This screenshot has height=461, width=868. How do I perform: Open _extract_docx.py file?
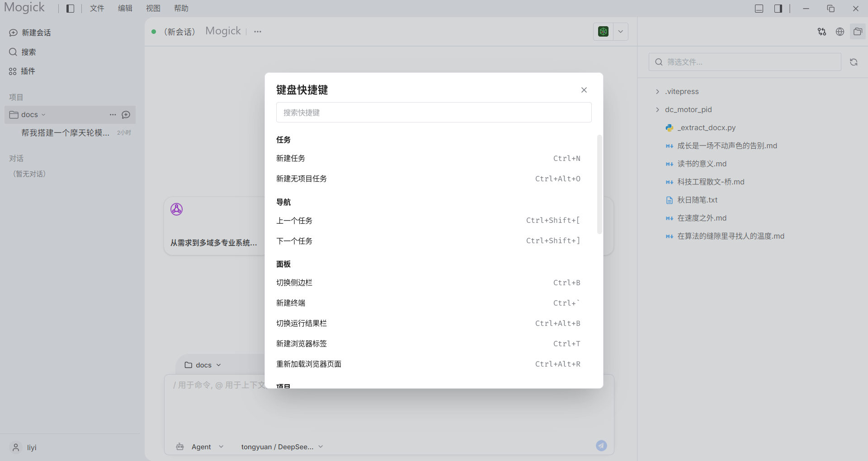point(701,127)
